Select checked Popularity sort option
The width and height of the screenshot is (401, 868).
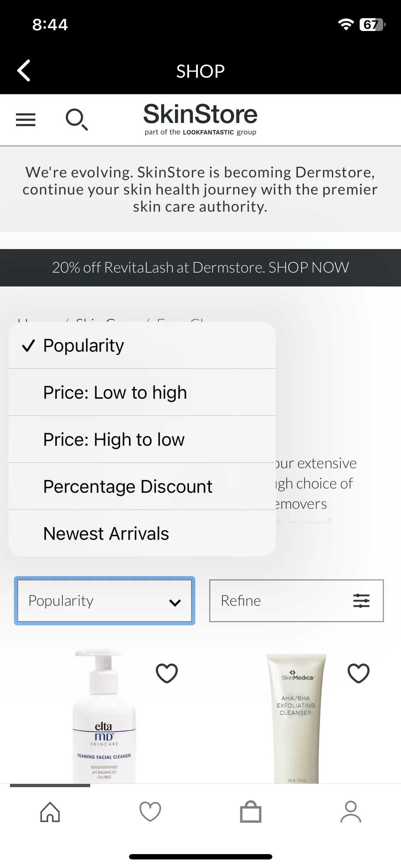coord(142,345)
